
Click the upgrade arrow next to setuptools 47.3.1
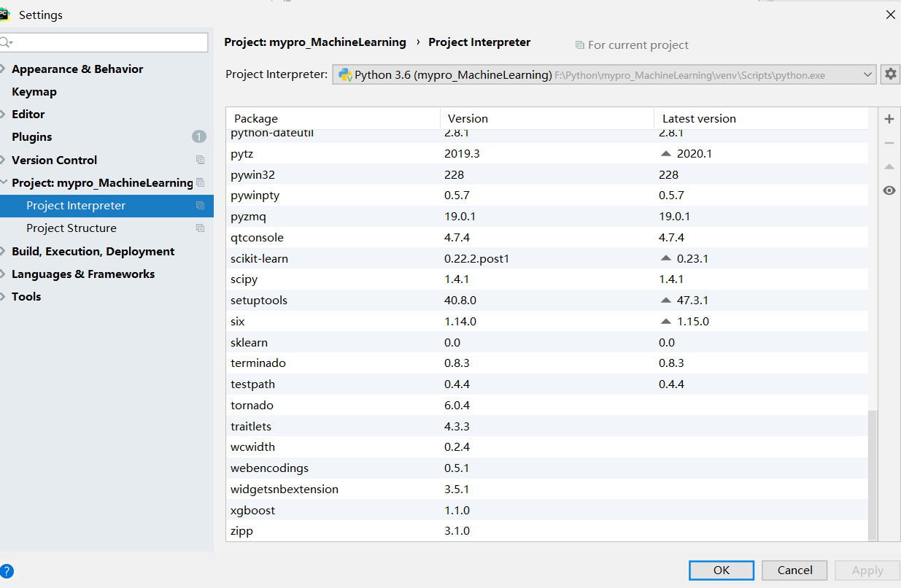coord(665,301)
